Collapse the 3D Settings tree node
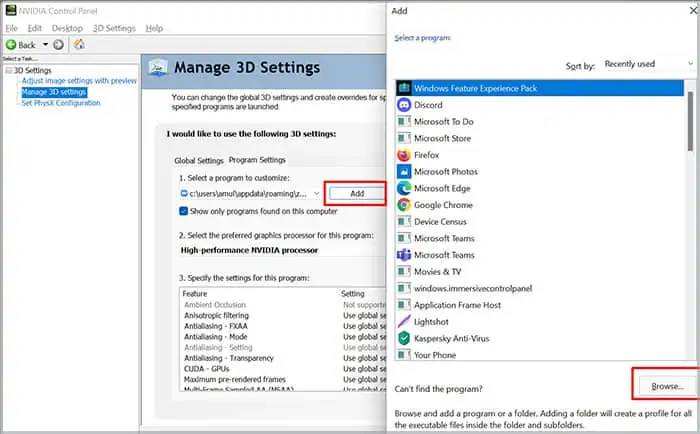This screenshot has width=700, height=434. coord(8,71)
